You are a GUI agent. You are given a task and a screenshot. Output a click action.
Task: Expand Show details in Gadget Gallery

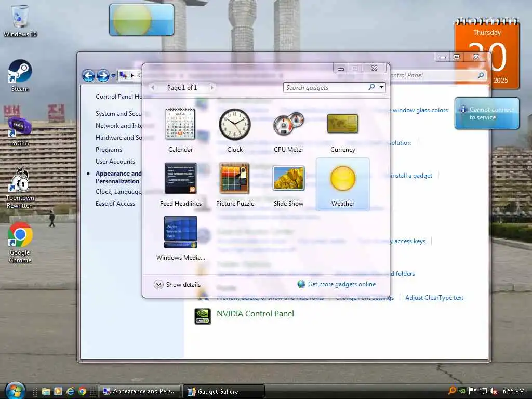tap(177, 284)
